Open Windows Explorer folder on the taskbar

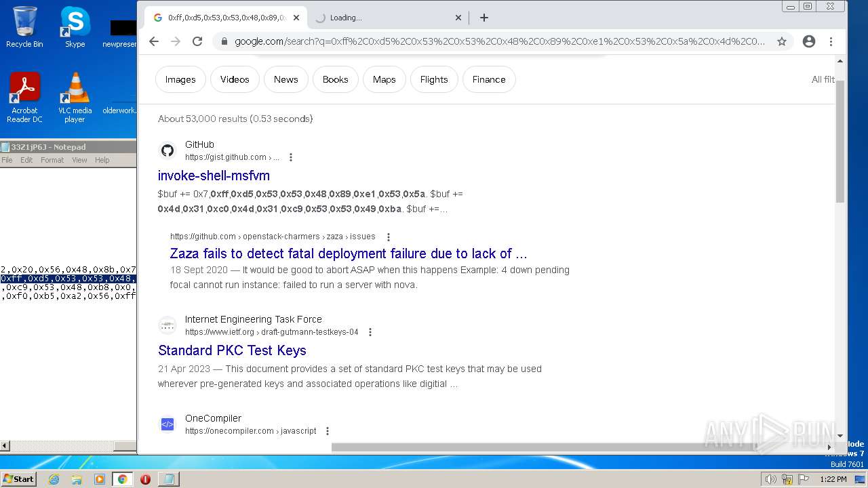point(77,479)
